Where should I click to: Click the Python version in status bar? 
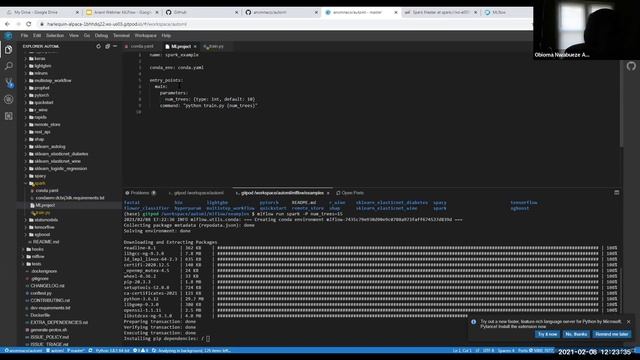pyautogui.click(x=112, y=350)
